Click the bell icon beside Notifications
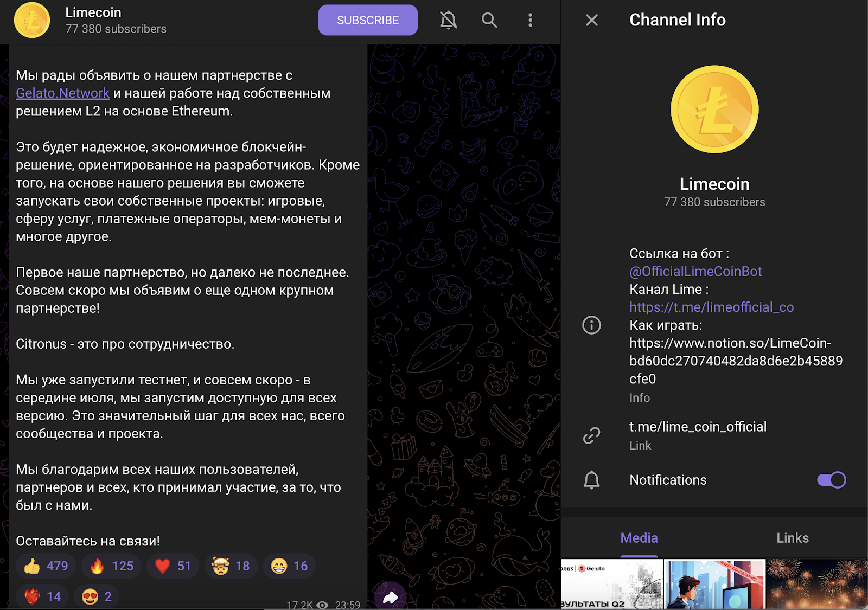This screenshot has height=610, width=868. (x=591, y=480)
